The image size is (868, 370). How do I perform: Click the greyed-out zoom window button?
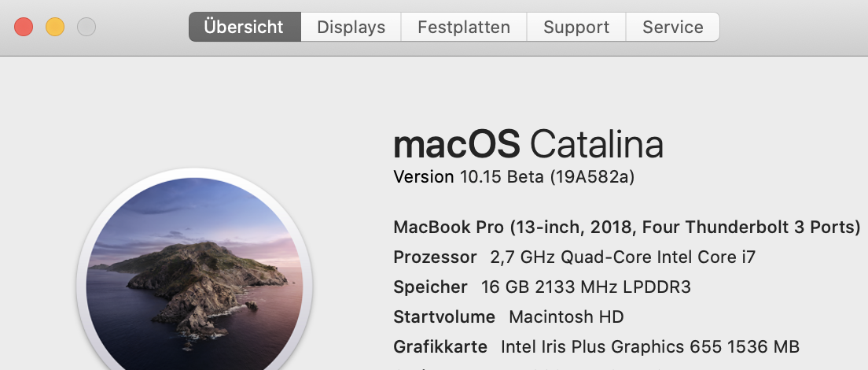(86, 27)
